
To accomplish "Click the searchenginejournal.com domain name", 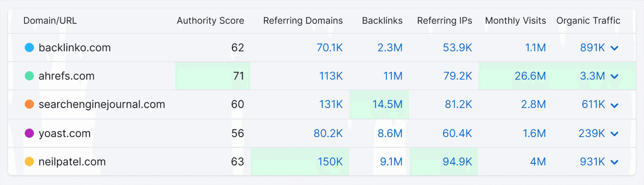I will (102, 104).
